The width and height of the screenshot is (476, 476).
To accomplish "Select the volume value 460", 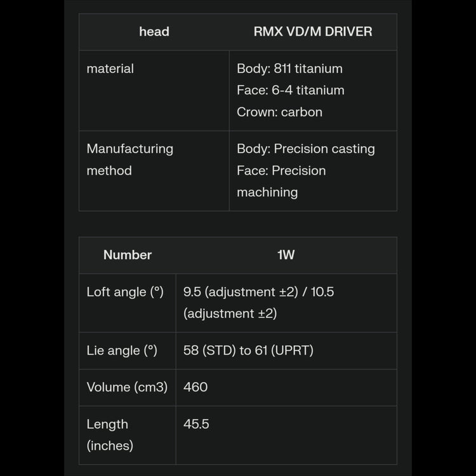I will point(195,387).
